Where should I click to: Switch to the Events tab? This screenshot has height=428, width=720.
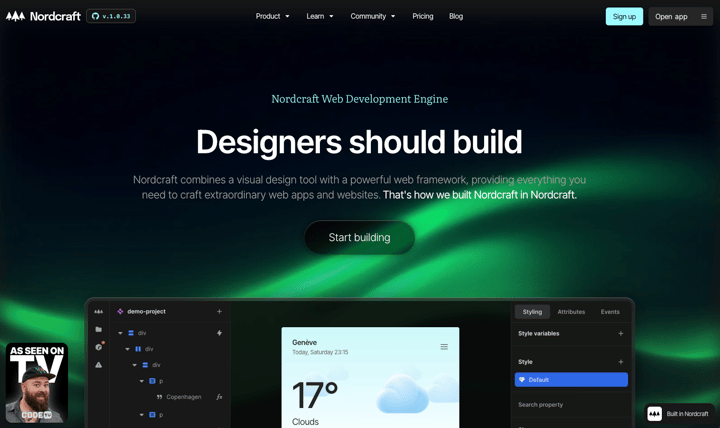click(610, 312)
